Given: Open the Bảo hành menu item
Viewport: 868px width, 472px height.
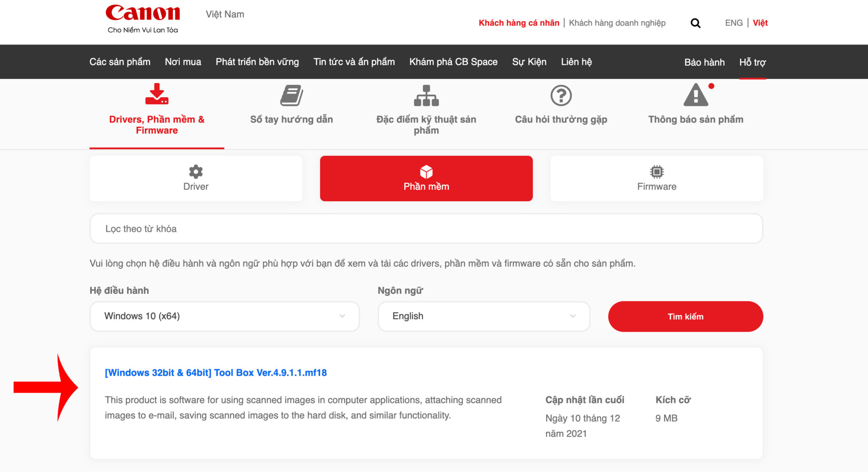Looking at the screenshot, I should (704, 62).
